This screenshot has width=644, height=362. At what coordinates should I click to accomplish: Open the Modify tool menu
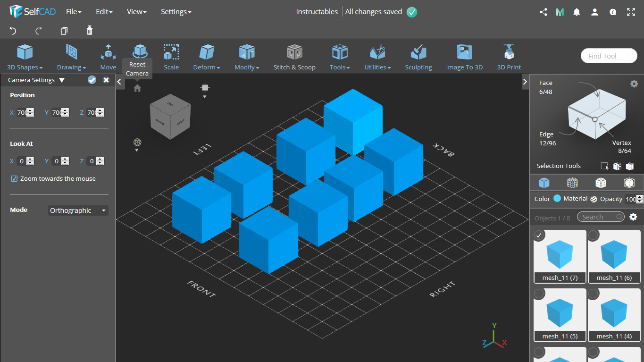[x=247, y=57]
